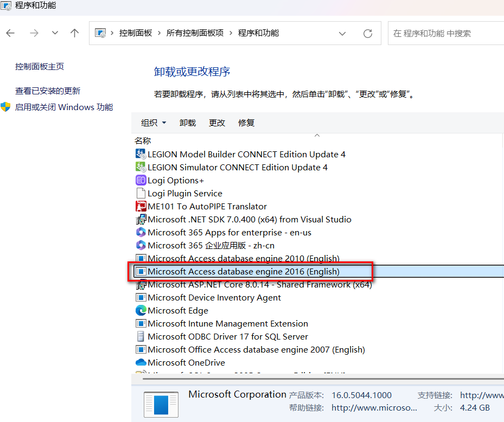Open the recent locations dropdown arrow
504x422 pixels.
(x=55, y=33)
